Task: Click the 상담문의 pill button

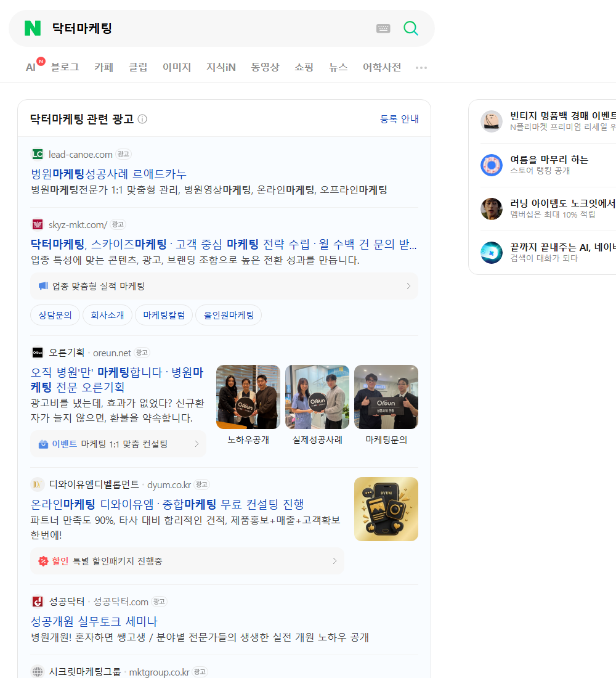Action: pos(55,315)
